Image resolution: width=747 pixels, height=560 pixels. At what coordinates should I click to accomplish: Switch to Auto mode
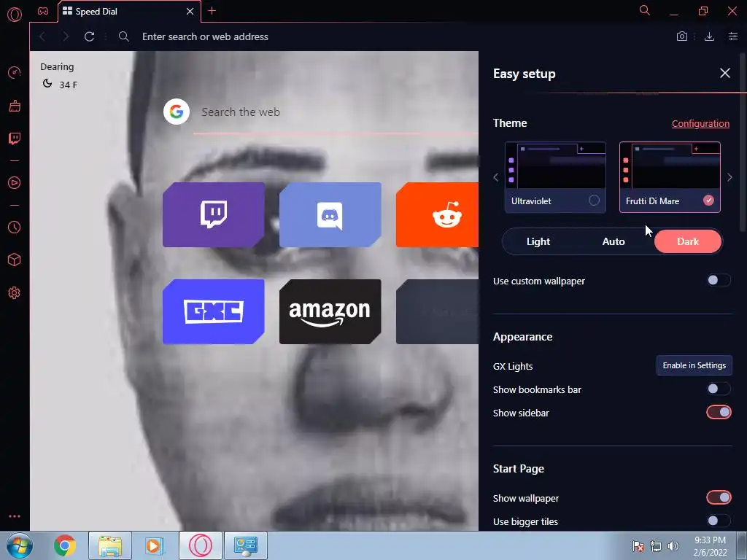613,241
